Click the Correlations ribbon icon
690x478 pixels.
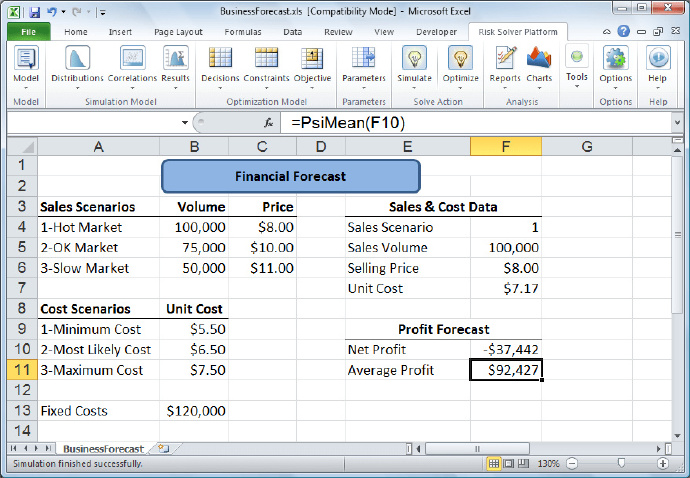point(132,58)
